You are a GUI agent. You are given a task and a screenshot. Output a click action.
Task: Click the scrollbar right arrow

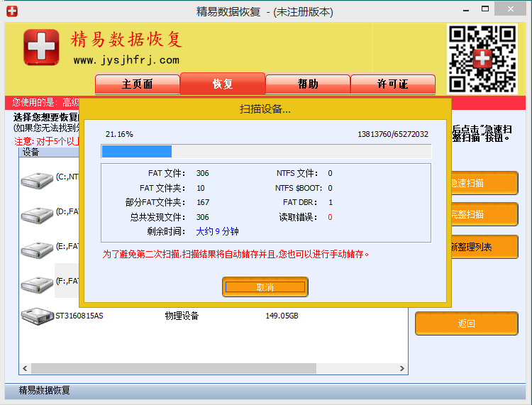point(401,368)
